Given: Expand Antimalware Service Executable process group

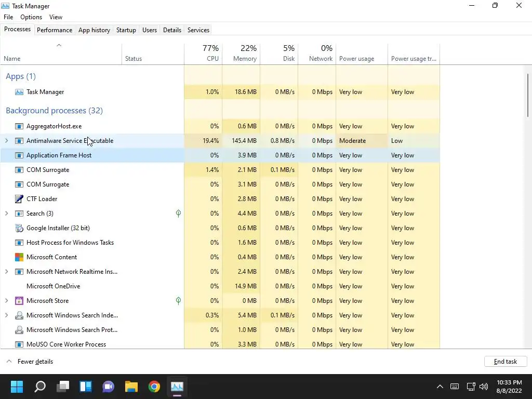Looking at the screenshot, I should (6, 141).
